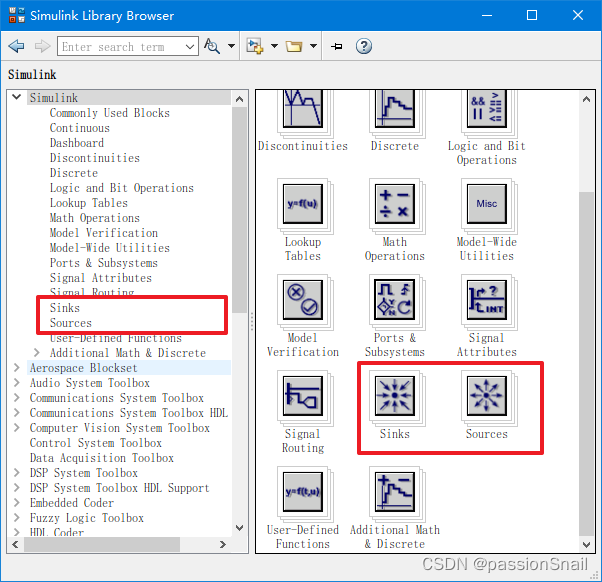602x582 pixels.
Task: Expand the DSP System Toolbox node
Action: [x=17, y=472]
